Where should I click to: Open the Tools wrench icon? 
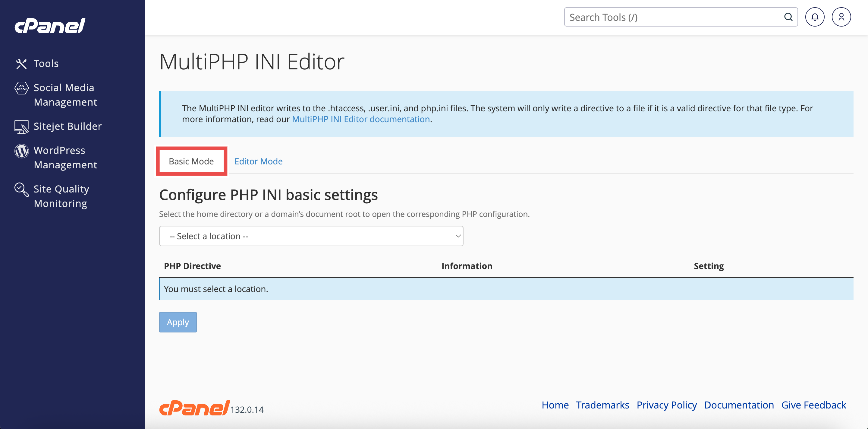point(21,64)
